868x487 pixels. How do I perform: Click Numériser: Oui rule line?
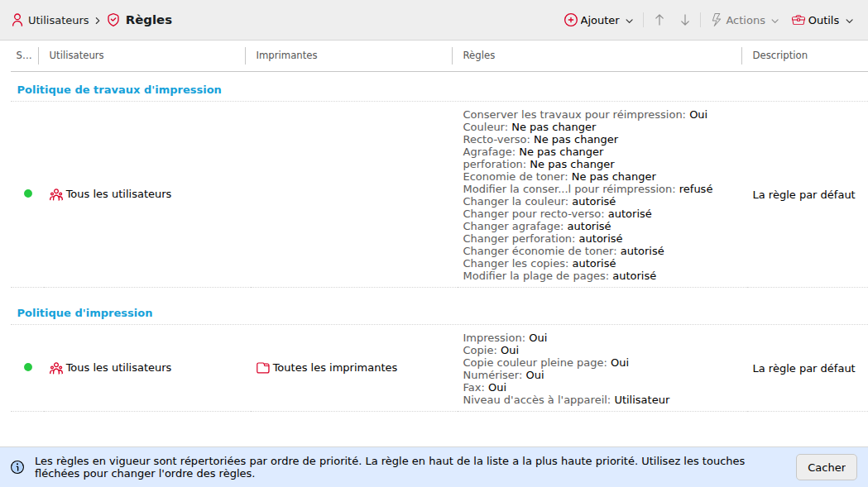503,375
